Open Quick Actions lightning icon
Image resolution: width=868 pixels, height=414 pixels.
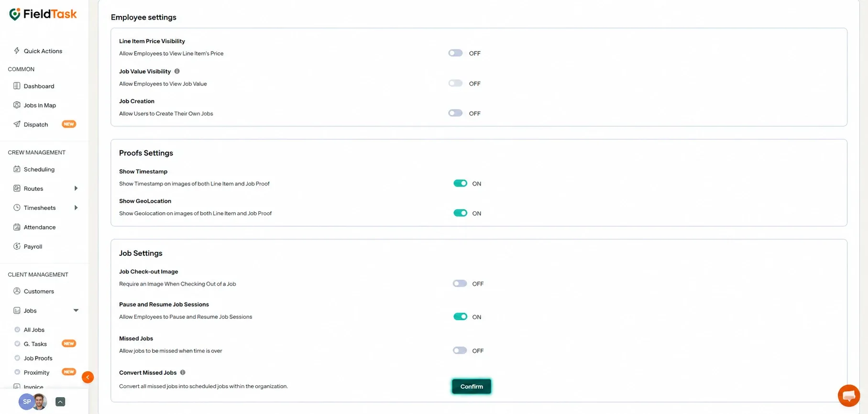pos(17,51)
